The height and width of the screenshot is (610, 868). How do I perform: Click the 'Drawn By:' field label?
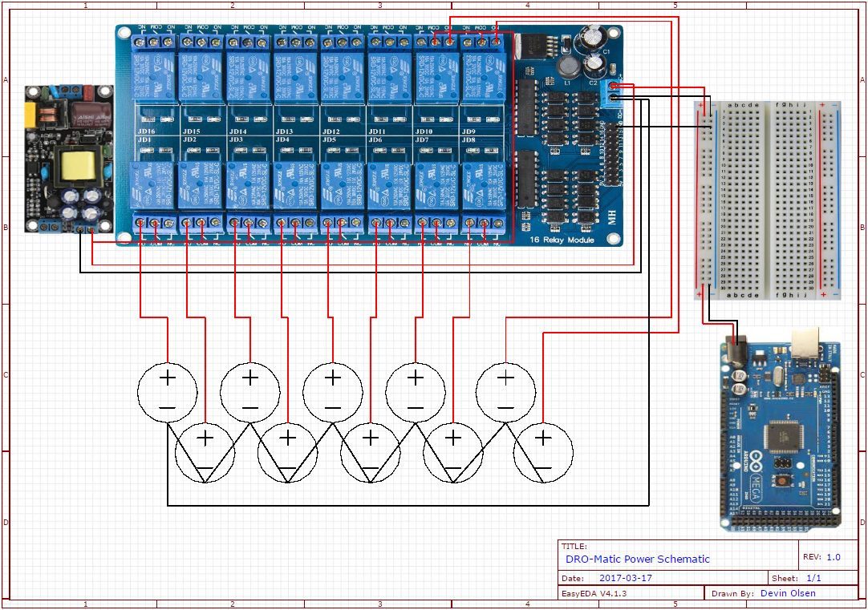(x=732, y=593)
